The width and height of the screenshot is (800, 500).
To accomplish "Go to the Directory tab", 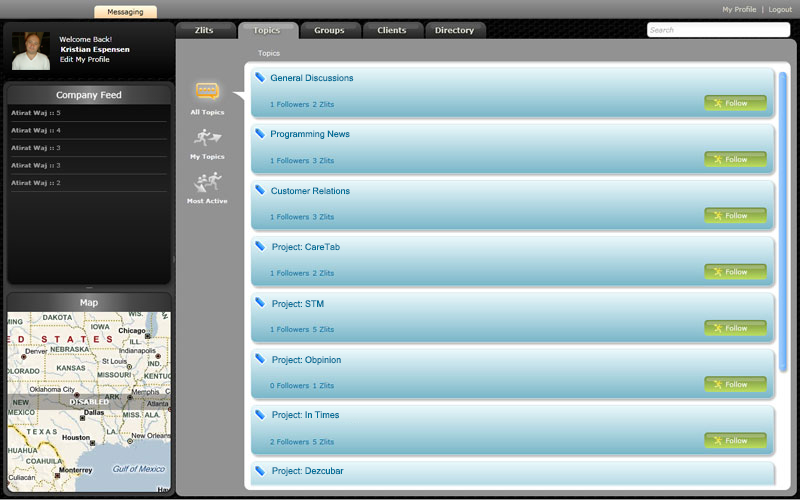I will click(x=454, y=30).
